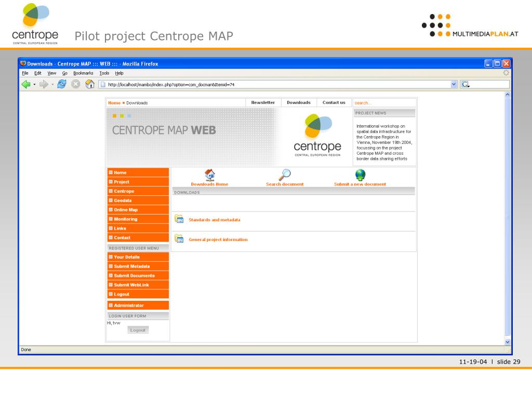
Task: Click the Downloads Home house icon
Action: coord(210,175)
